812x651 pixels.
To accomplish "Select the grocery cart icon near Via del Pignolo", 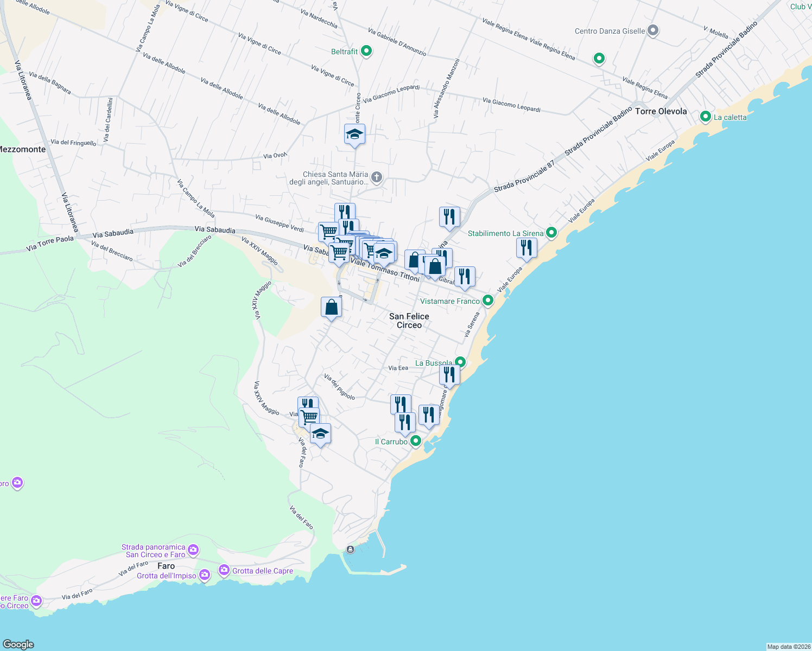I will coord(308,416).
